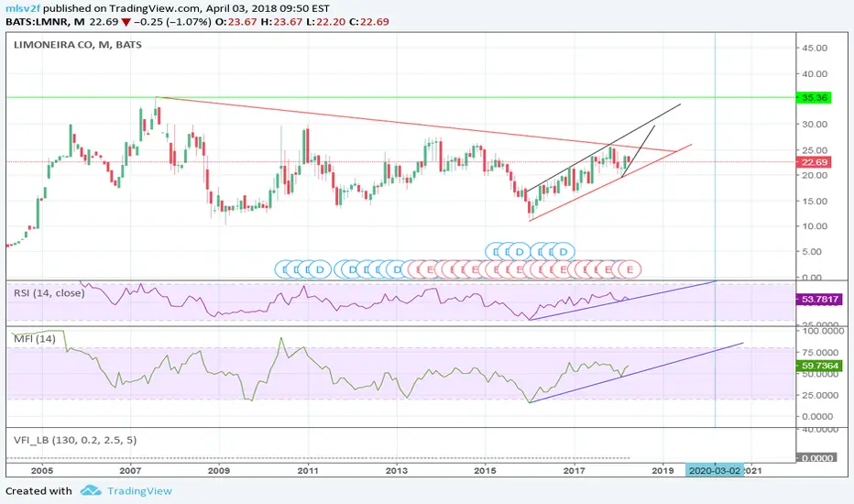Click the 2005 label on the time axis

tap(42, 471)
